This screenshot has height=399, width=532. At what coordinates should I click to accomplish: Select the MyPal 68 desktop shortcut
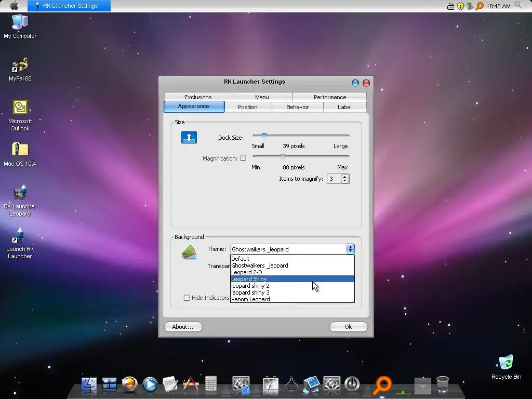(x=20, y=70)
